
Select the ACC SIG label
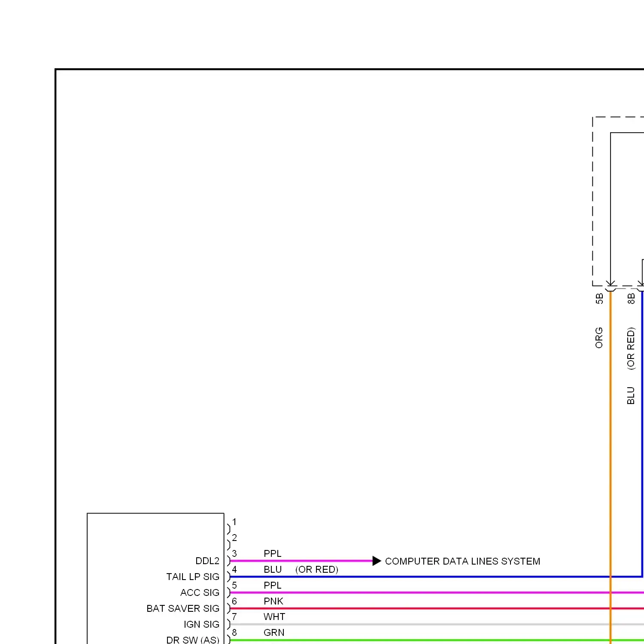click(x=200, y=592)
